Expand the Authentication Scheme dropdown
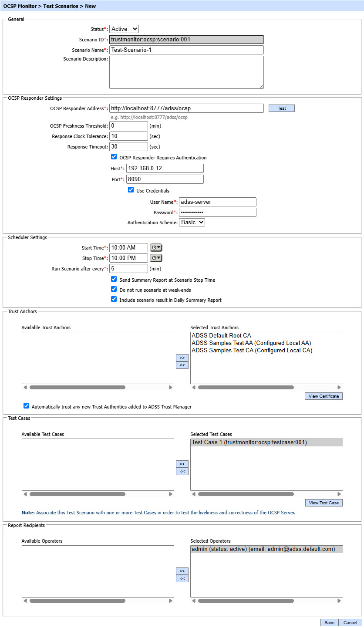Image resolution: width=364 pixels, height=628 pixels. coord(192,223)
